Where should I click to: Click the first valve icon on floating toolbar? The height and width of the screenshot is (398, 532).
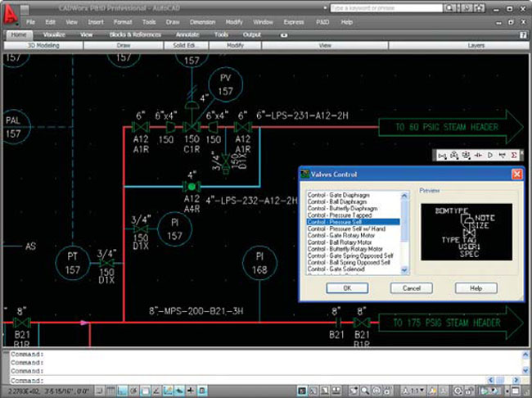click(x=443, y=155)
